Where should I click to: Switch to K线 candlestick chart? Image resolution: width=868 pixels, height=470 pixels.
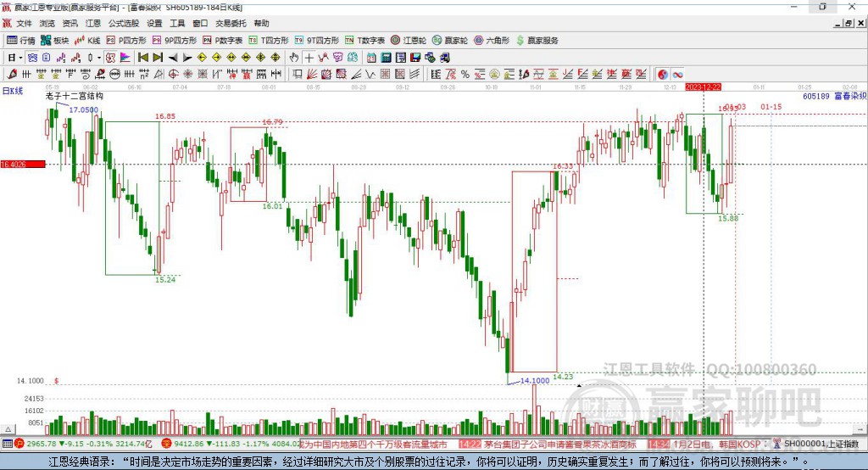(87, 41)
